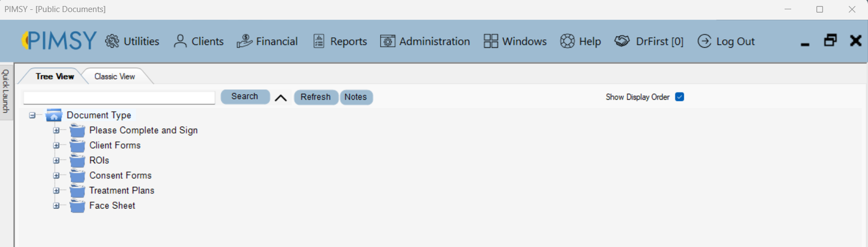Open the Clients menu

click(199, 41)
